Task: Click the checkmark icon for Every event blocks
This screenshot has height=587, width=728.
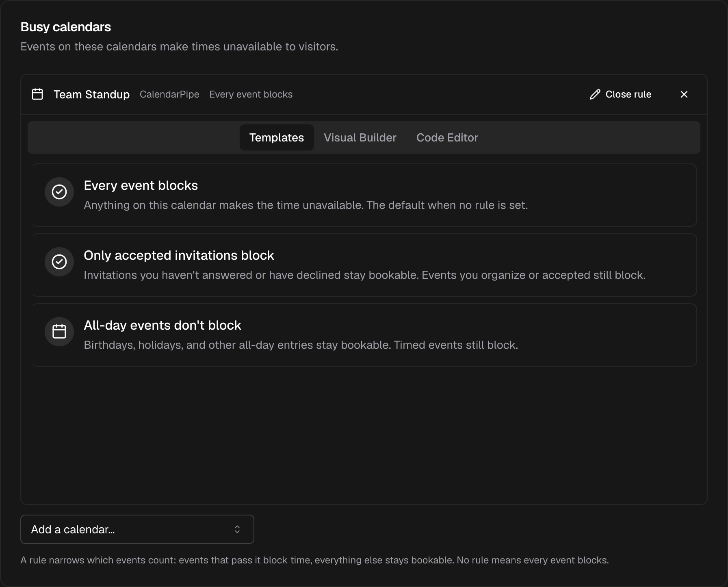Action: click(x=59, y=192)
